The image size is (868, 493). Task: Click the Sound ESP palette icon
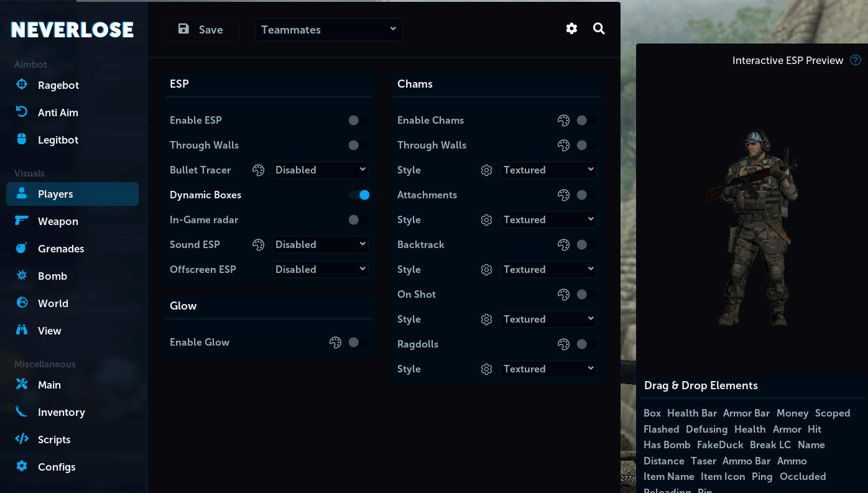259,244
